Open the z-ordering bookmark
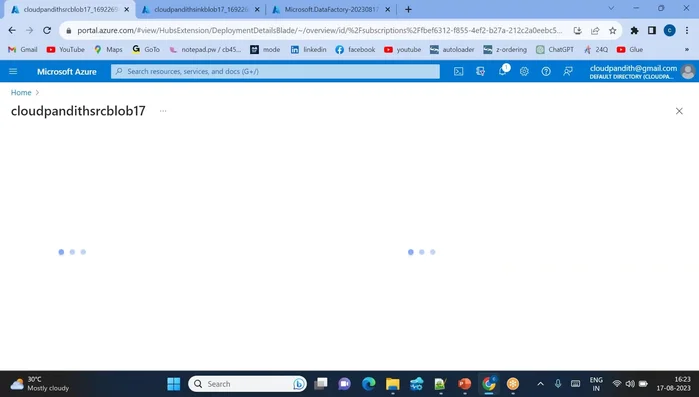 click(505, 49)
